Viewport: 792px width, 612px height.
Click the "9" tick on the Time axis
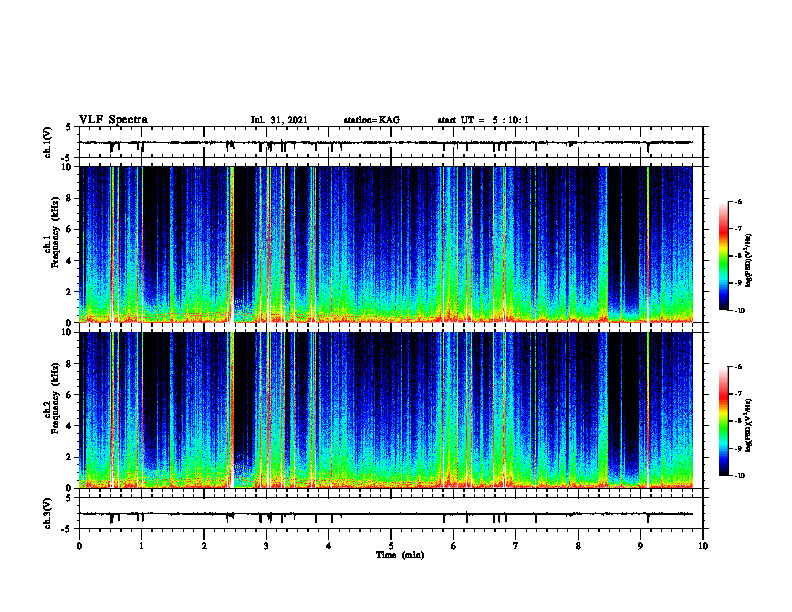click(640, 546)
